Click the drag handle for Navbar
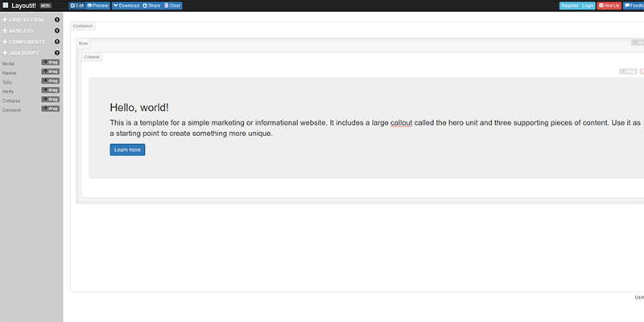The image size is (644, 322). (x=50, y=72)
